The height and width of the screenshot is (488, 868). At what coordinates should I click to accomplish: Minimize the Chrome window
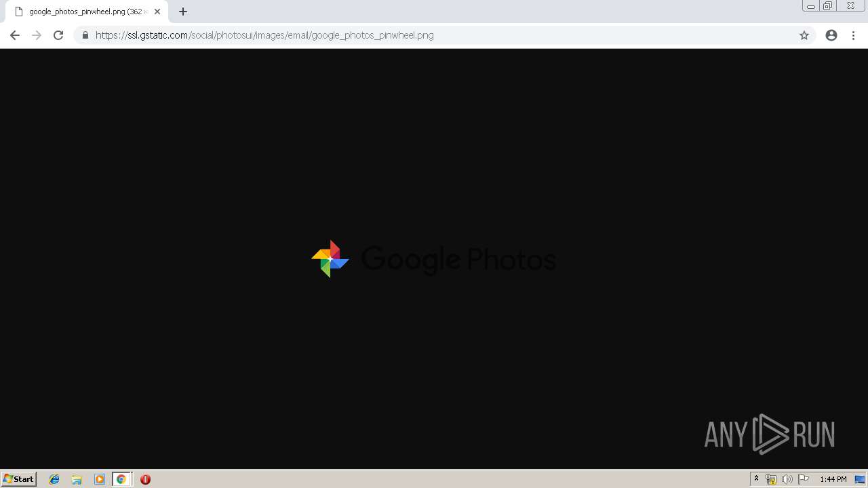[811, 5]
